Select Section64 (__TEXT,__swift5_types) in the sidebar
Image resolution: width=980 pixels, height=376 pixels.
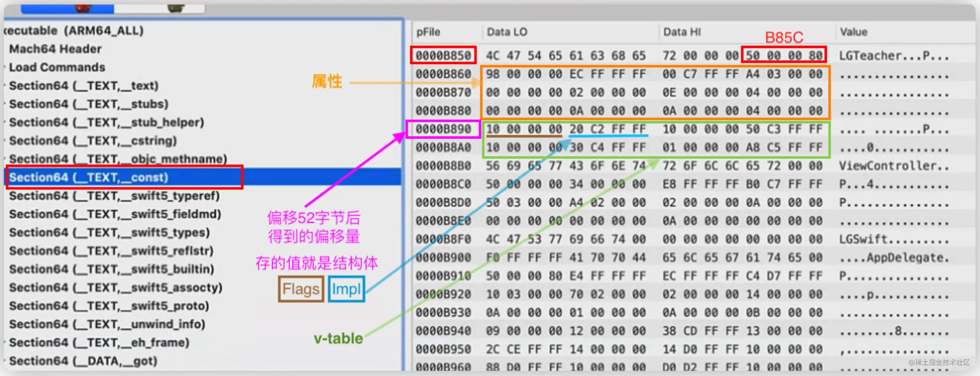coord(109,232)
